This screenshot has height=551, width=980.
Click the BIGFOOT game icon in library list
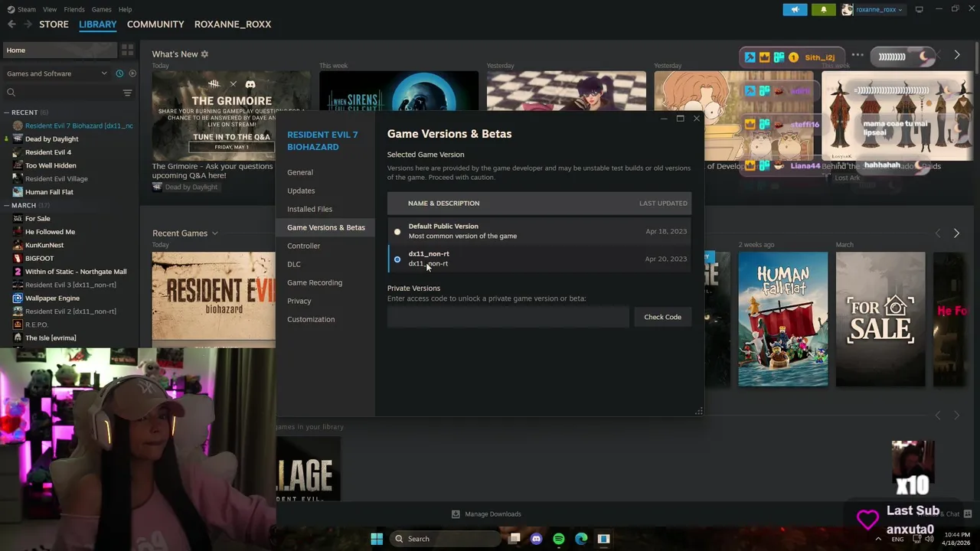[18, 258]
